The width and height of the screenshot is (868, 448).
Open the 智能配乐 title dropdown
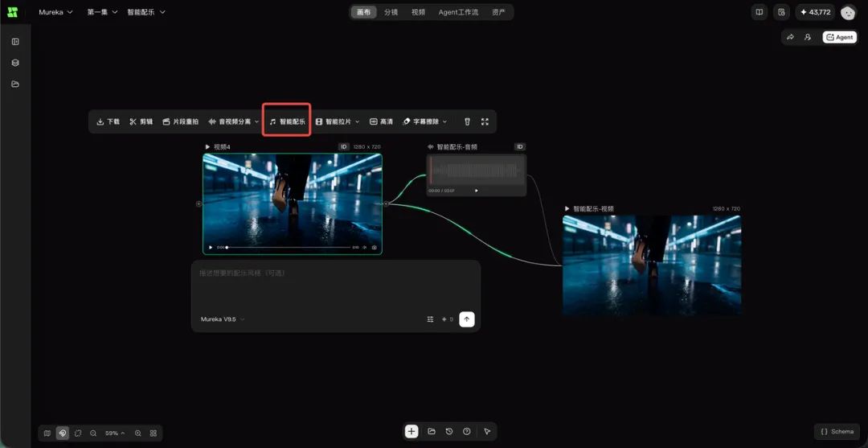[x=146, y=12]
